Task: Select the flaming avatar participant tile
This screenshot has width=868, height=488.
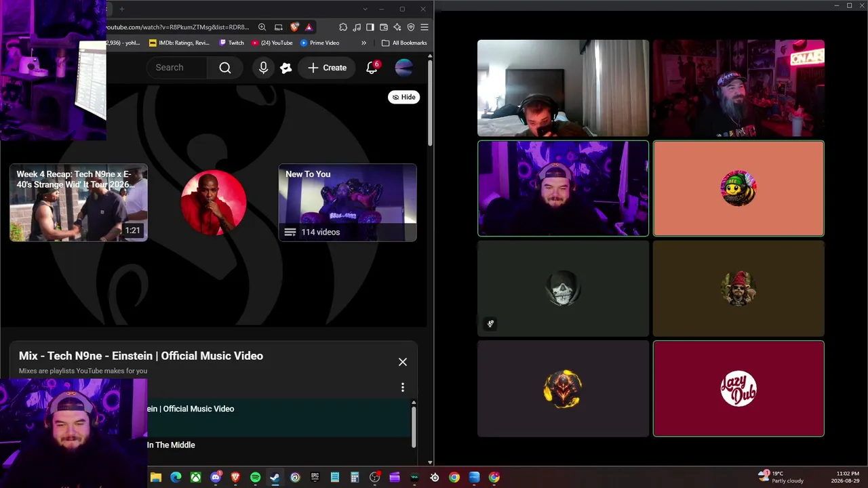Action: point(563,389)
